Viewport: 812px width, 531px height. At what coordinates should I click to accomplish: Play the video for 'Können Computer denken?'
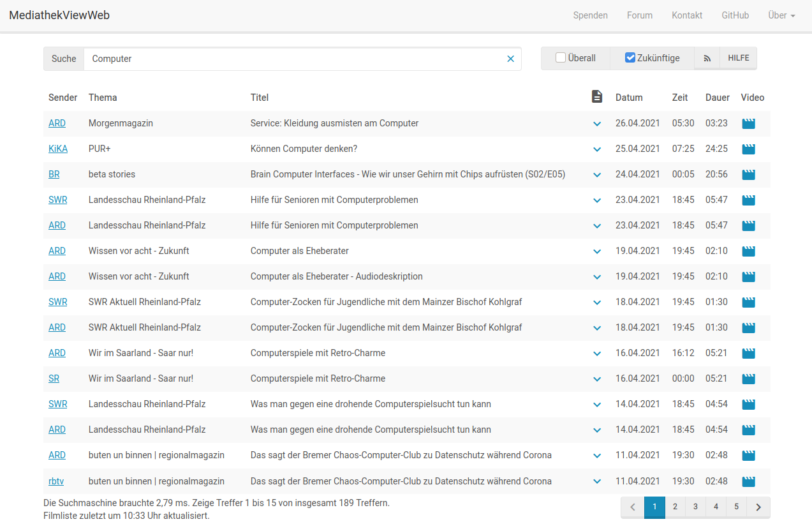(748, 149)
